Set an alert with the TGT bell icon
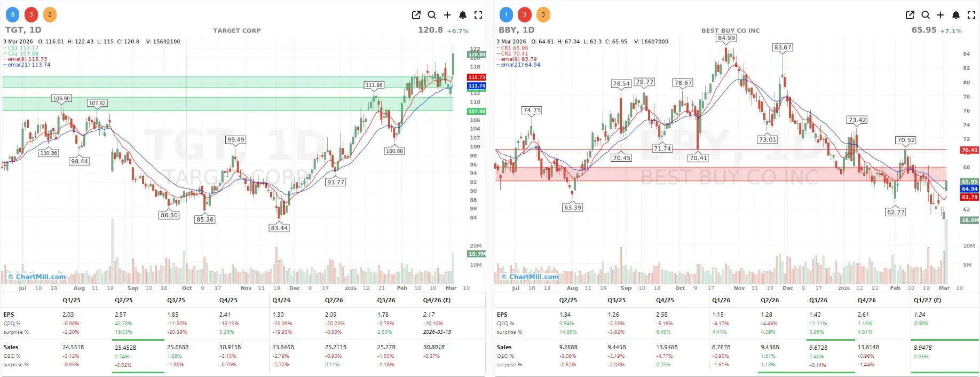The width and height of the screenshot is (980, 377). [x=463, y=15]
